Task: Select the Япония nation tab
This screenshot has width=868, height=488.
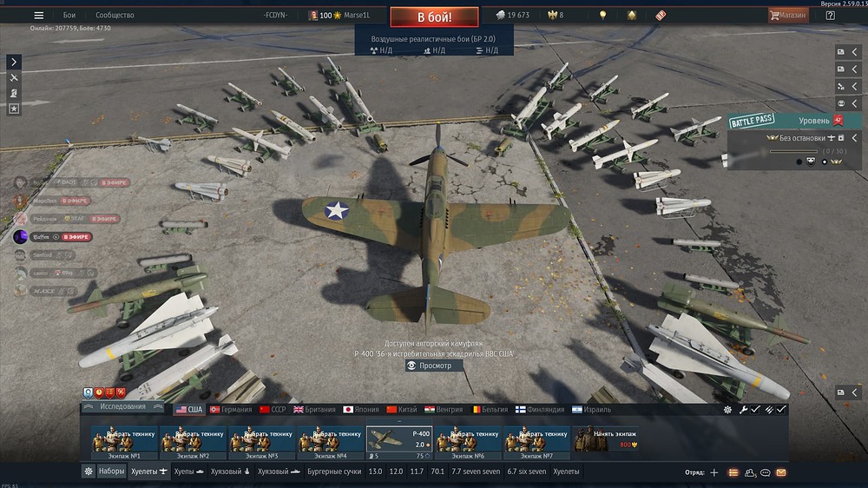Action: tap(361, 410)
